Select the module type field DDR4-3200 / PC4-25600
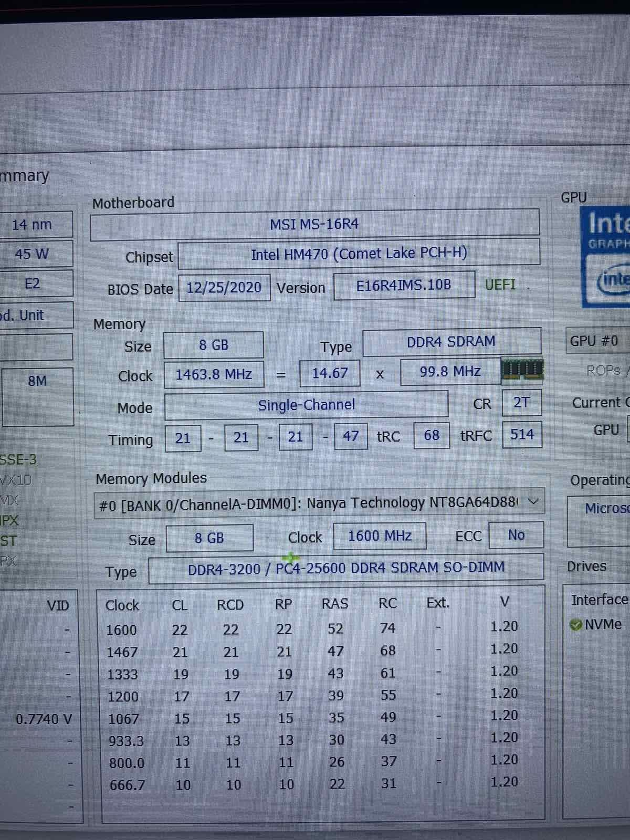This screenshot has width=630, height=840. tap(346, 568)
